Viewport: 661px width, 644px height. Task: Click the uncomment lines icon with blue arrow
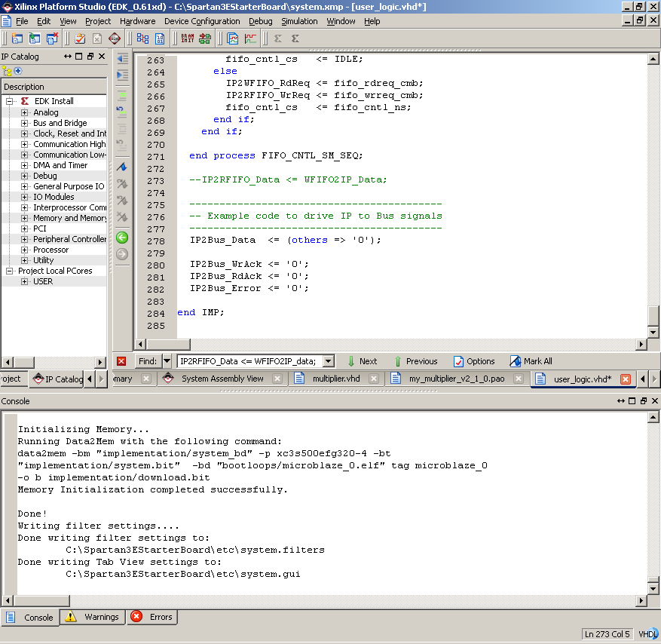(121, 112)
